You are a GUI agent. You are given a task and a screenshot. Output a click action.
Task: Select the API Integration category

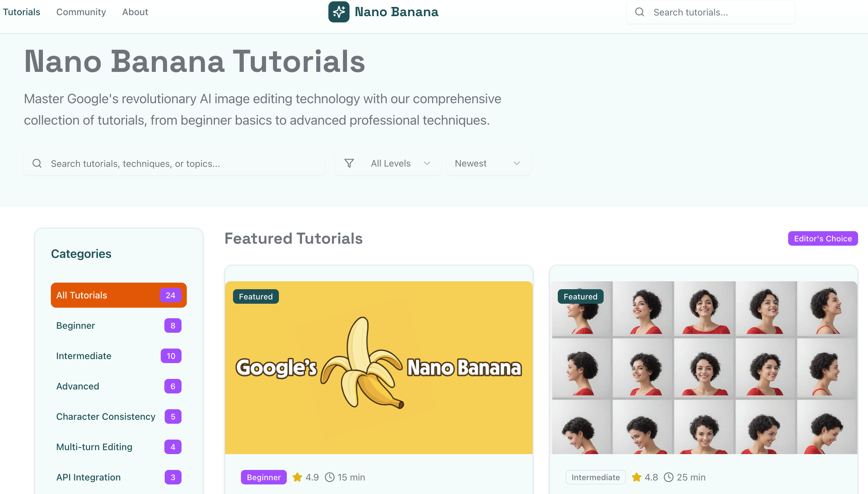click(x=119, y=477)
